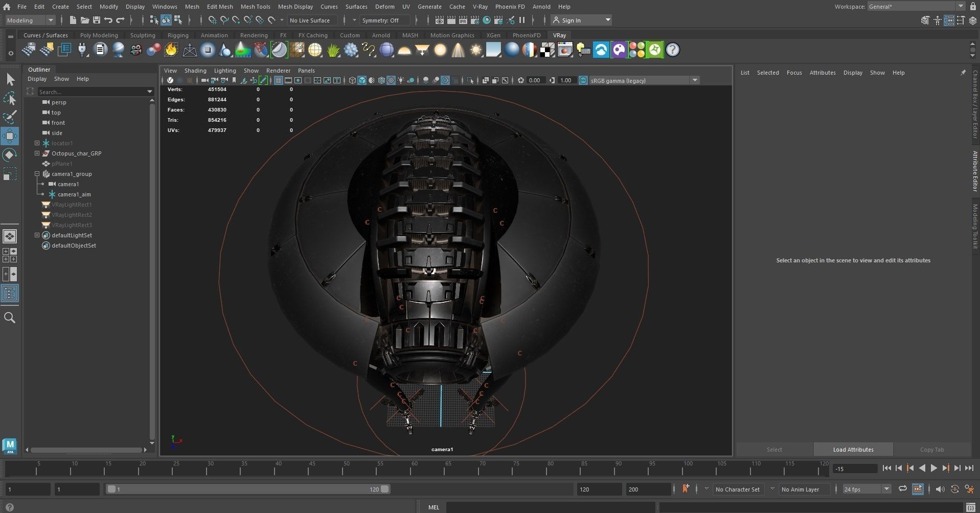Click the Redo arrow icon
This screenshot has width=980, height=513.
pyautogui.click(x=120, y=20)
